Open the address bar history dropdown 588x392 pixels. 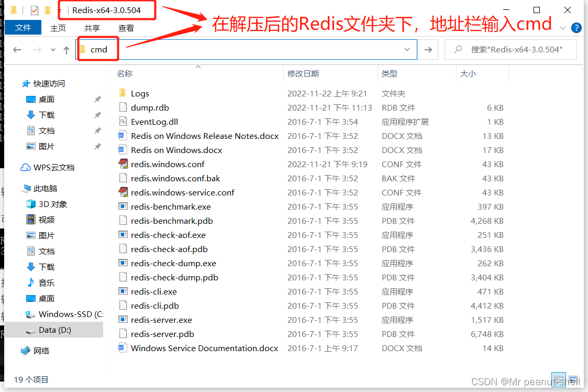(408, 49)
